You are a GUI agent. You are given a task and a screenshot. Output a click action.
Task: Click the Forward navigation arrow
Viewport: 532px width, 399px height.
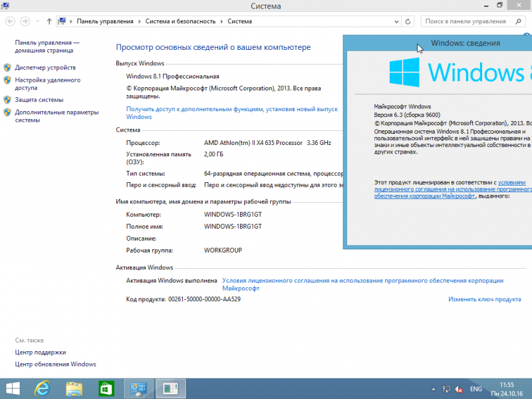tap(25, 21)
